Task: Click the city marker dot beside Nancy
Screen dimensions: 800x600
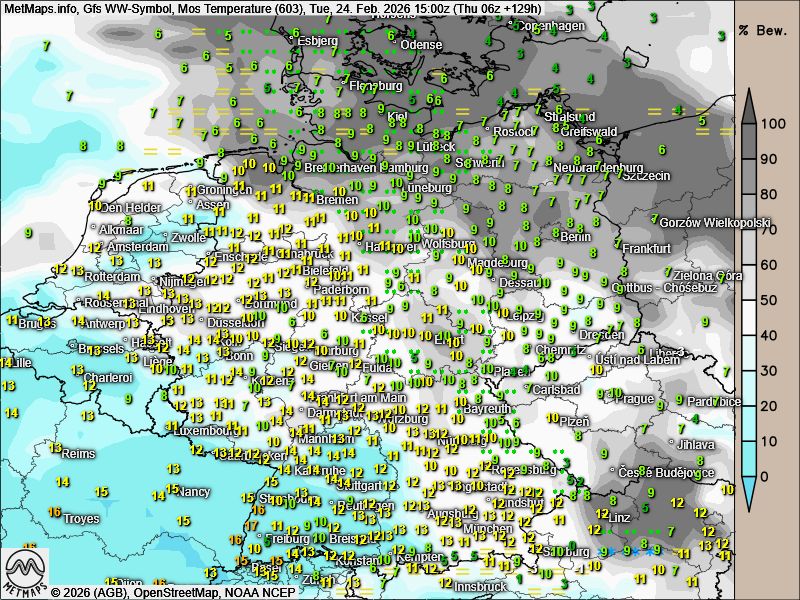Action: click(x=175, y=492)
